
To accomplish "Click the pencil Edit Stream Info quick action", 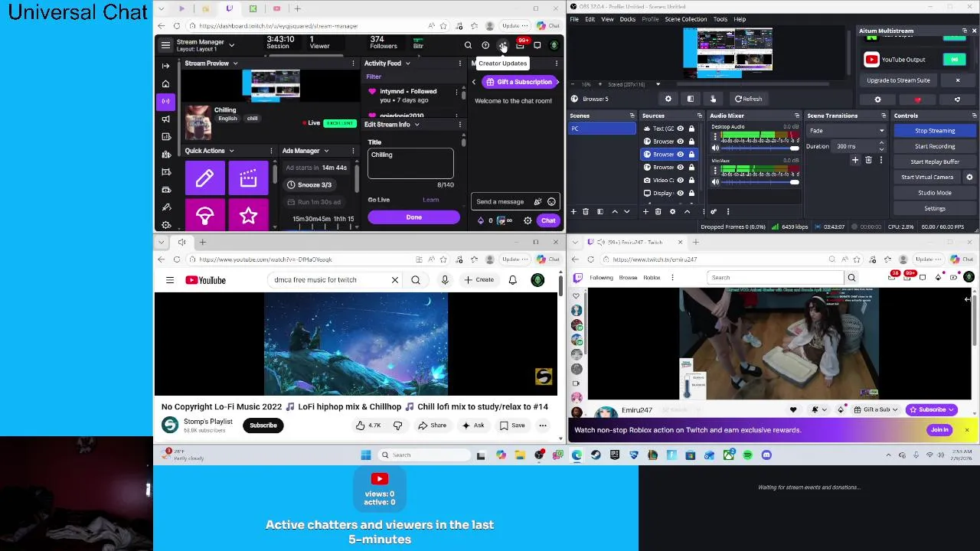I will pyautogui.click(x=204, y=178).
